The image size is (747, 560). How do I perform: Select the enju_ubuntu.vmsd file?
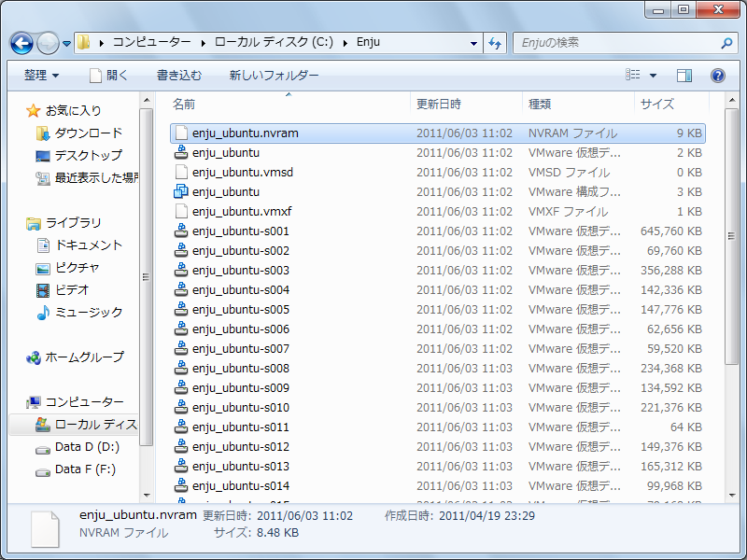point(437,172)
